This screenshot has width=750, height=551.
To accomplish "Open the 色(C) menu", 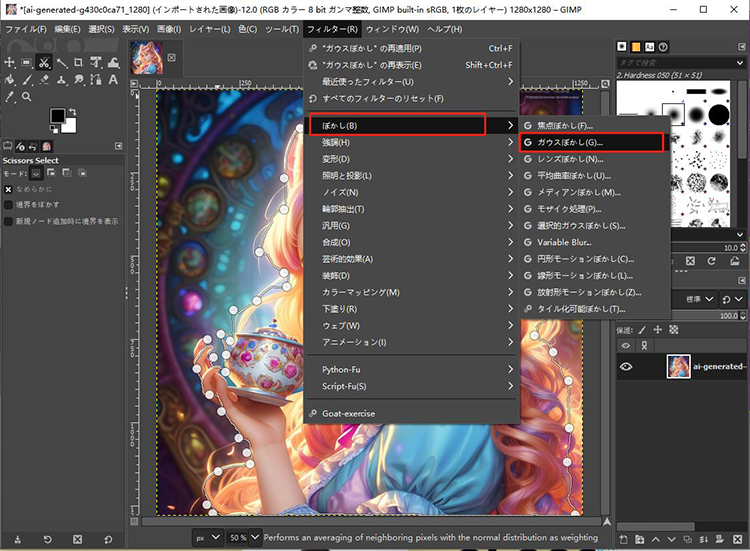I will (x=248, y=29).
